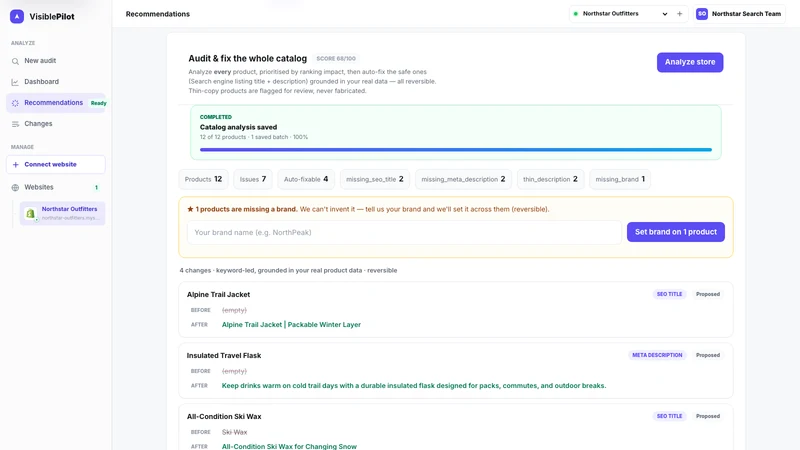Viewport: 800px width, 450px height.
Task: Click Proposed status on Insulated Travel Flask
Action: point(708,355)
